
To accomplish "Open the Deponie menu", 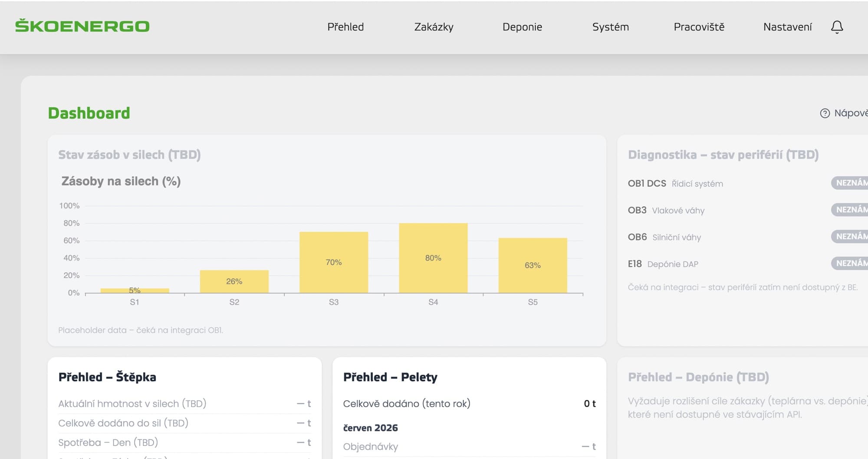I will point(522,27).
